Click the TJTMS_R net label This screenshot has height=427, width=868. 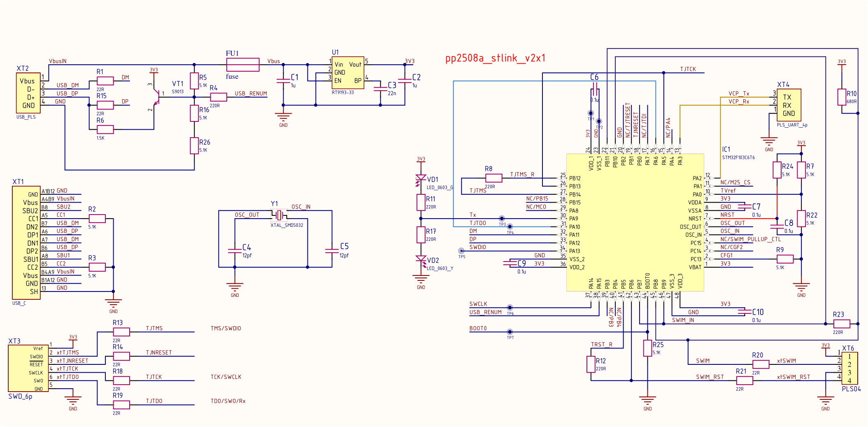pos(522,175)
